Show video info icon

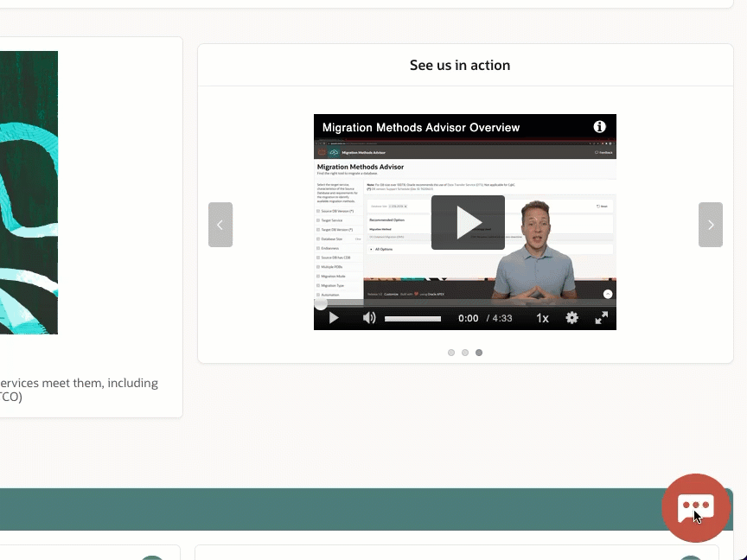point(599,127)
